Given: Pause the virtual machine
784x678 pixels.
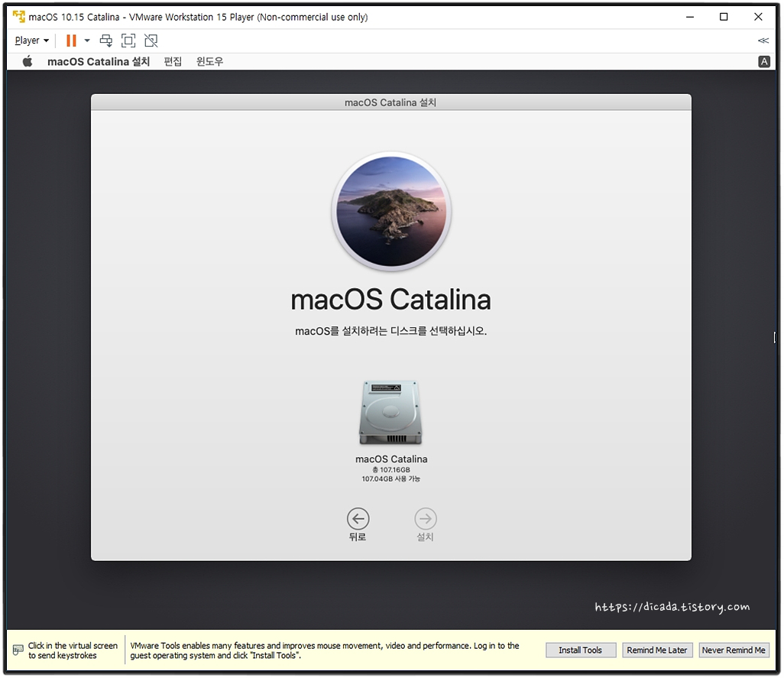Looking at the screenshot, I should pyautogui.click(x=71, y=41).
